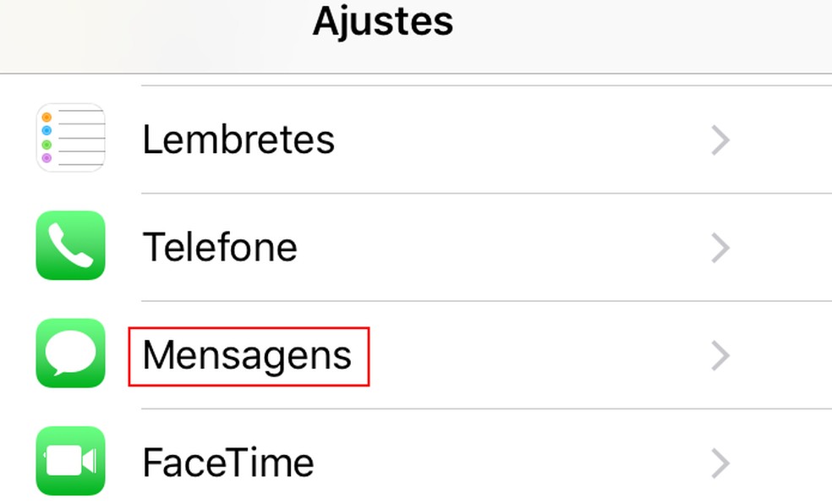
Task: Open FaceTime settings via its chevron
Action: (x=720, y=463)
